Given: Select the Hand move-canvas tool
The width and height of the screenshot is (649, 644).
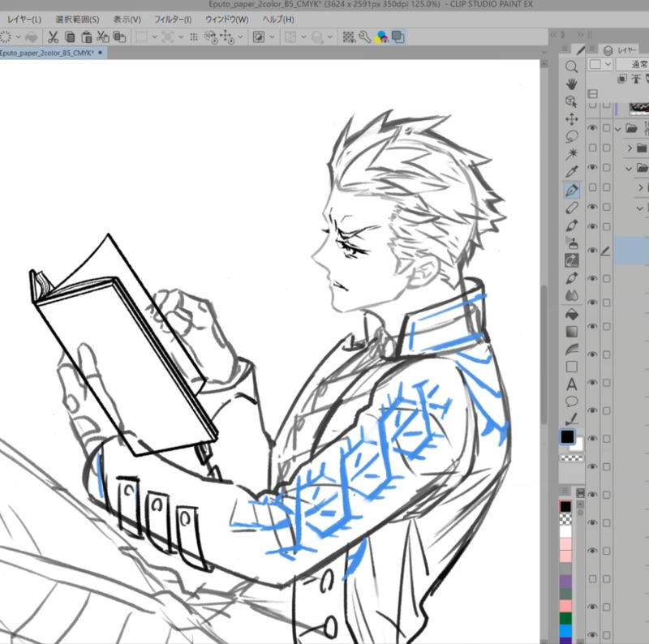Looking at the screenshot, I should [572, 84].
